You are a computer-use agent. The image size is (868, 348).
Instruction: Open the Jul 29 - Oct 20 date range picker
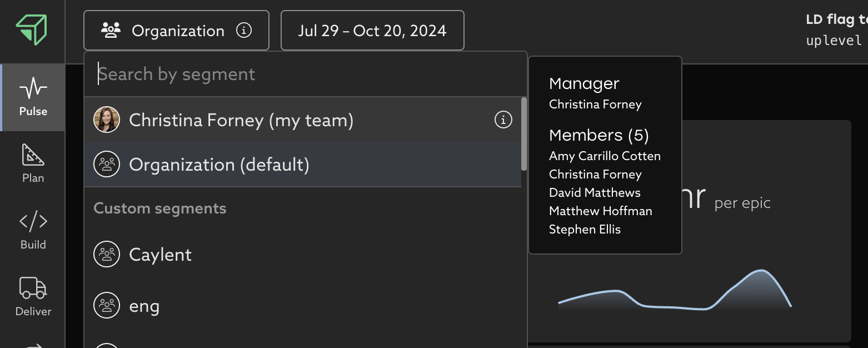(x=372, y=31)
